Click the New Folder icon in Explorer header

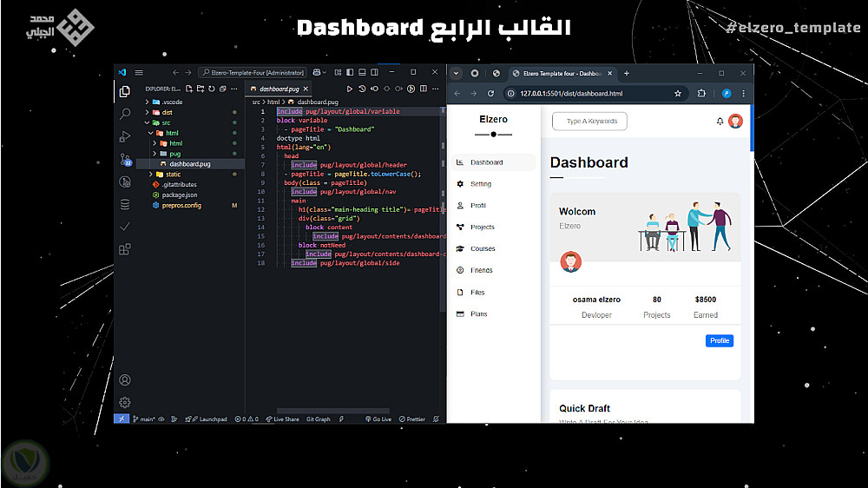pyautogui.click(x=201, y=89)
